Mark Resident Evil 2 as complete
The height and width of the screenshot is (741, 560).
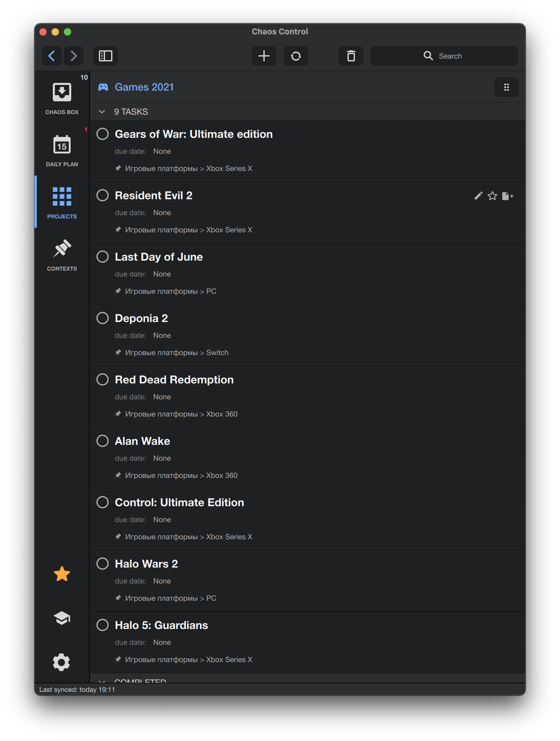(103, 195)
